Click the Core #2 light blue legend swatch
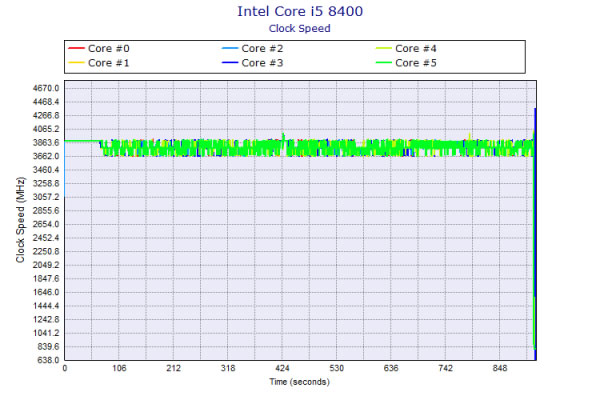 coord(230,49)
